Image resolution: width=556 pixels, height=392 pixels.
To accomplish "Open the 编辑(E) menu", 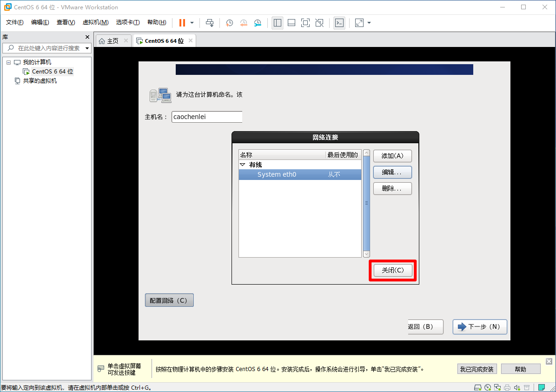I will [x=40, y=22].
